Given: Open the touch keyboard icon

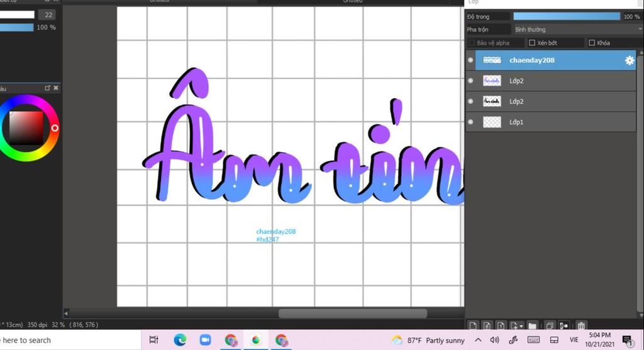Looking at the screenshot, I should [533, 340].
